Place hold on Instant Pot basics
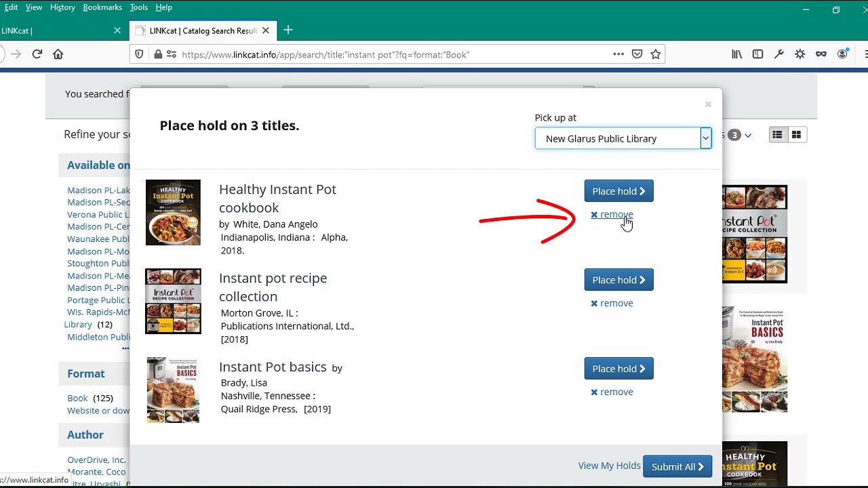The image size is (868, 488). pyautogui.click(x=619, y=369)
